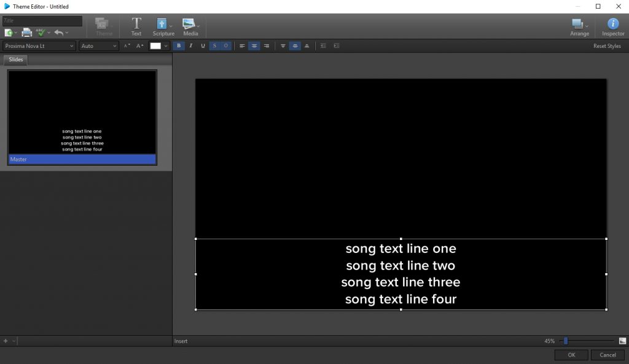The width and height of the screenshot is (629, 364).
Task: Insert a Media element
Action: coord(189,26)
